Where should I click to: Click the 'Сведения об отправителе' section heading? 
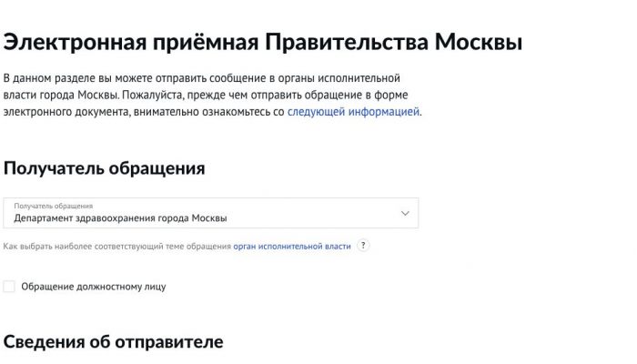113,342
